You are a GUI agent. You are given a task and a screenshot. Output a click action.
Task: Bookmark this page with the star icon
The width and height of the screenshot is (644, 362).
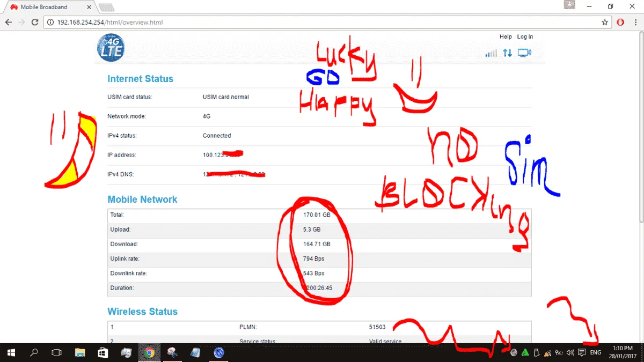pos(604,23)
